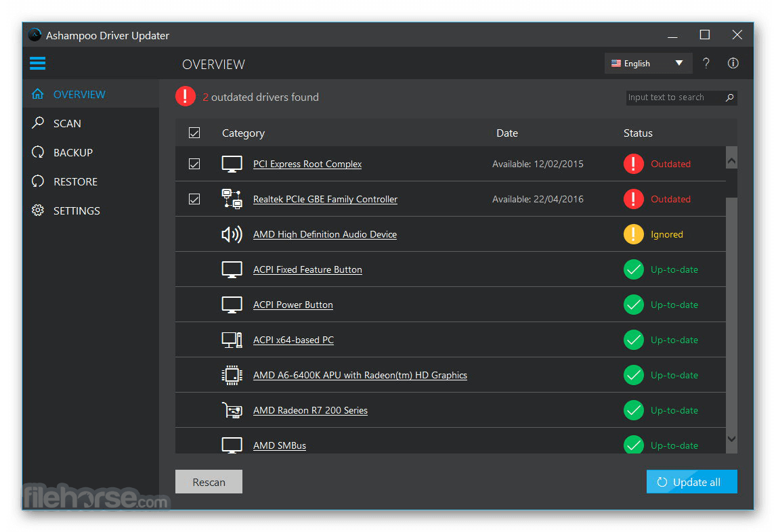Click the AMD audio speaker icon
The width and height of the screenshot is (776, 532).
(232, 234)
